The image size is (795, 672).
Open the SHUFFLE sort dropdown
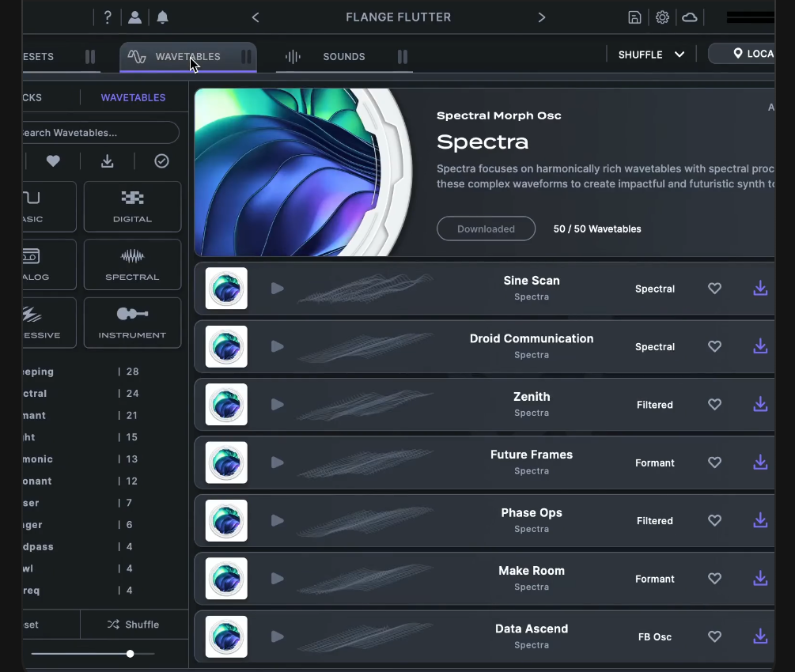point(650,54)
